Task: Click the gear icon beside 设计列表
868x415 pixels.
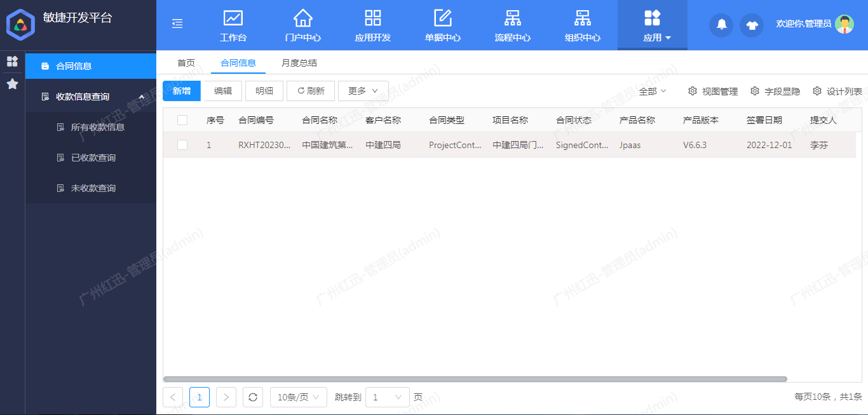Action: point(817,91)
